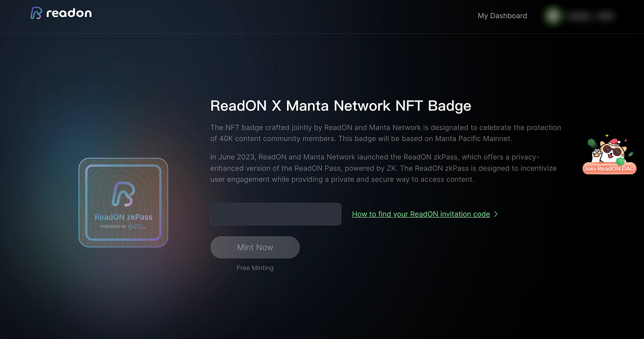This screenshot has width=644, height=339.
Task: Expand help via the chevron after the invitation link
Action: coord(495,214)
